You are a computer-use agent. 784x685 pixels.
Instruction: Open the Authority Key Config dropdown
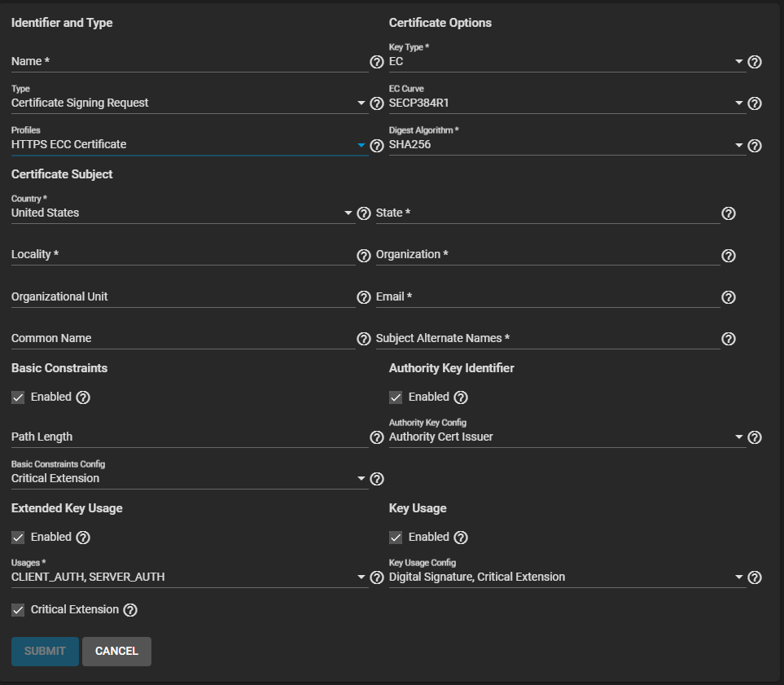pyautogui.click(x=567, y=437)
